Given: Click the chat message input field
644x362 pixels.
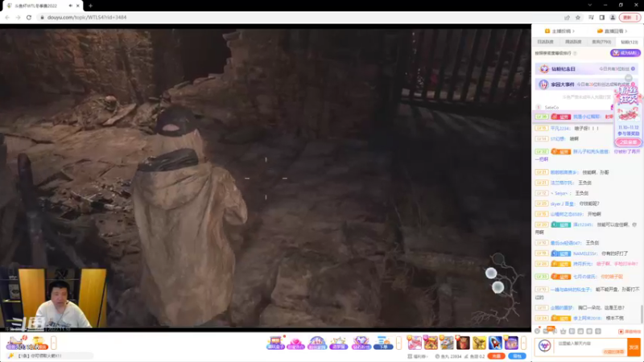Looking at the screenshot, I should tap(591, 347).
